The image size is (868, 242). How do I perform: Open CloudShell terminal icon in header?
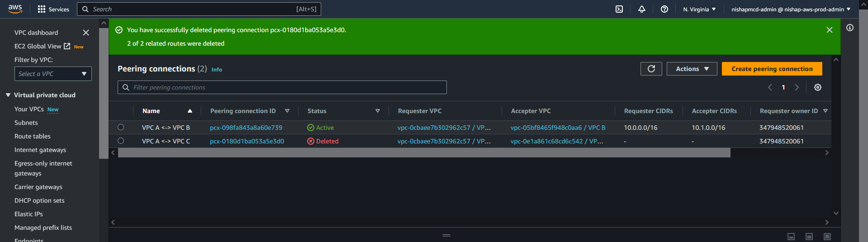[619, 9]
